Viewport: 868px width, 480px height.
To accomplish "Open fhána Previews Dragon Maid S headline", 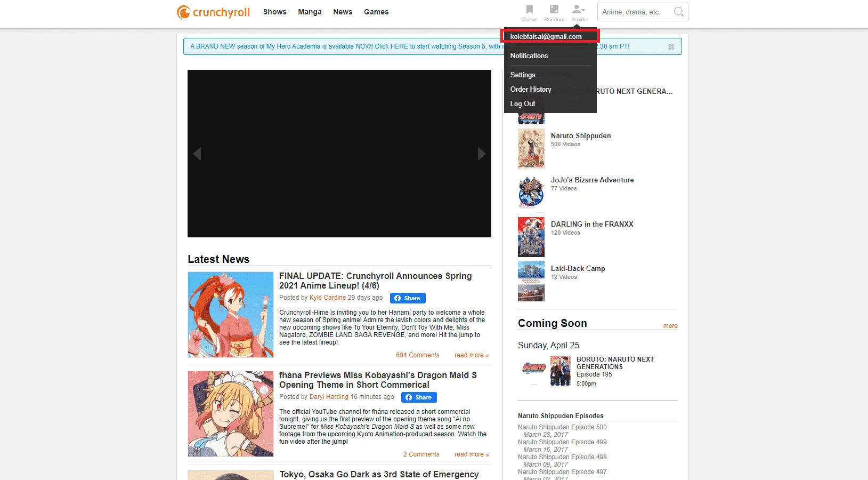I will (378, 380).
